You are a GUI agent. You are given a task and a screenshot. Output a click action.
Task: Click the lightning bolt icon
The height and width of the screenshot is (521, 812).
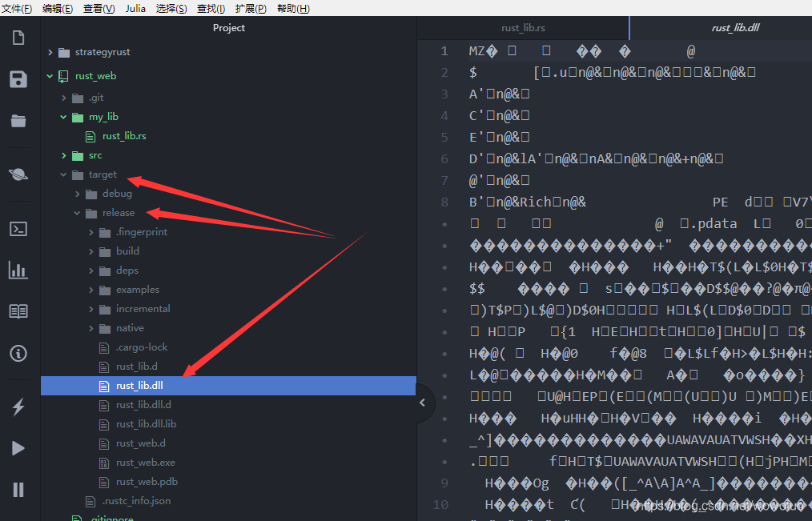click(x=18, y=406)
